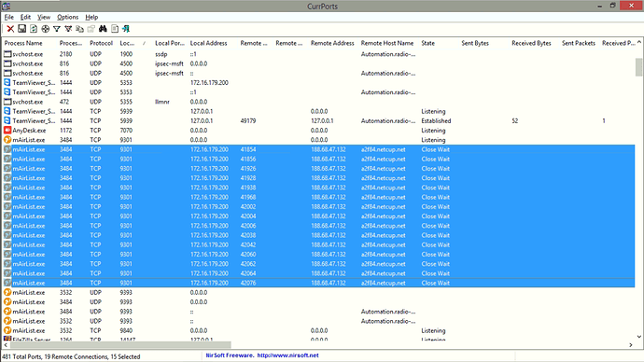The height and width of the screenshot is (362, 644).
Task: Click the red X close selected connections icon
Action: coord(10,29)
